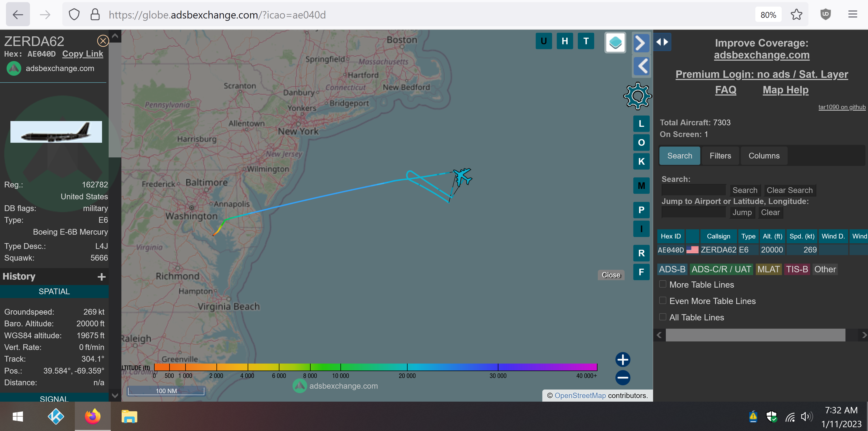Sort table by Spd. (kt) column

[802, 236]
